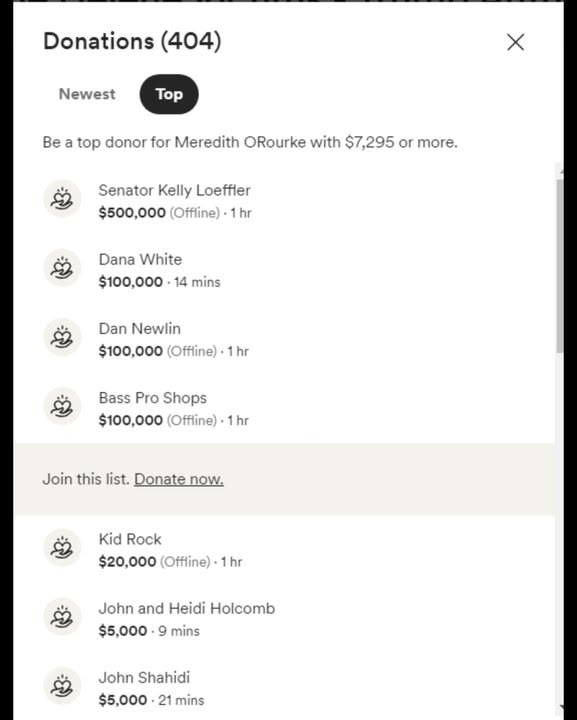Screen dimensions: 577x720
Task: Click the Donations (404) heading
Action: 132,41
